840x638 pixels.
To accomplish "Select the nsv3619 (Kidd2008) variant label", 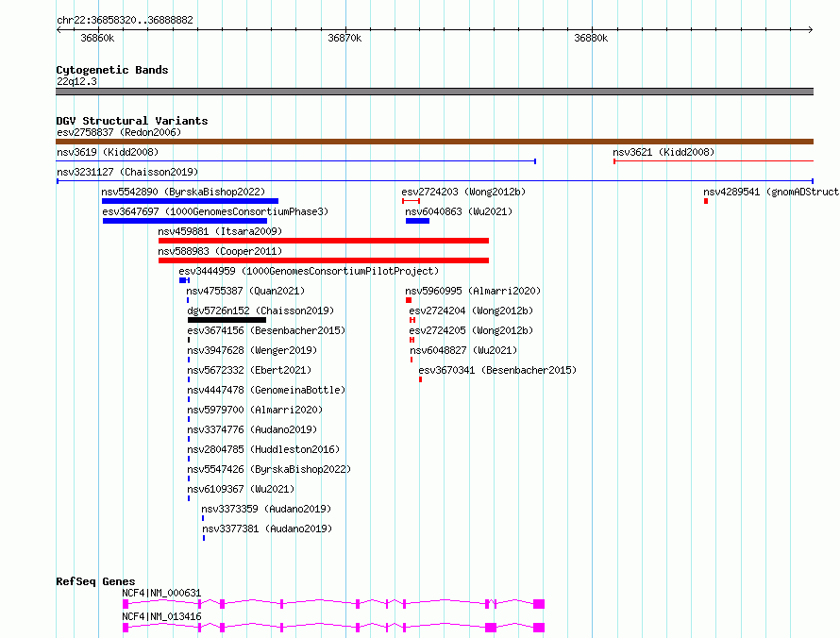I will point(108,152).
